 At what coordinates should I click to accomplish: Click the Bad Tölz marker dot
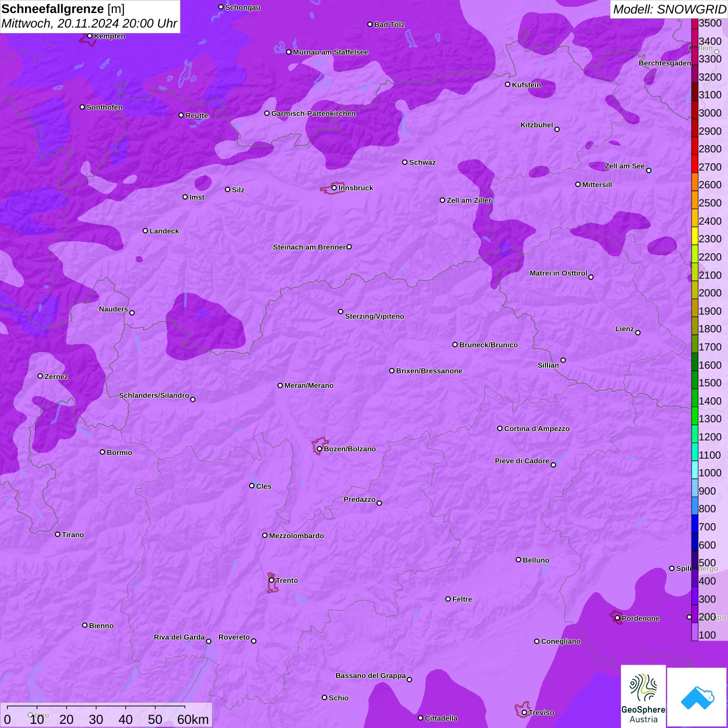(370, 24)
